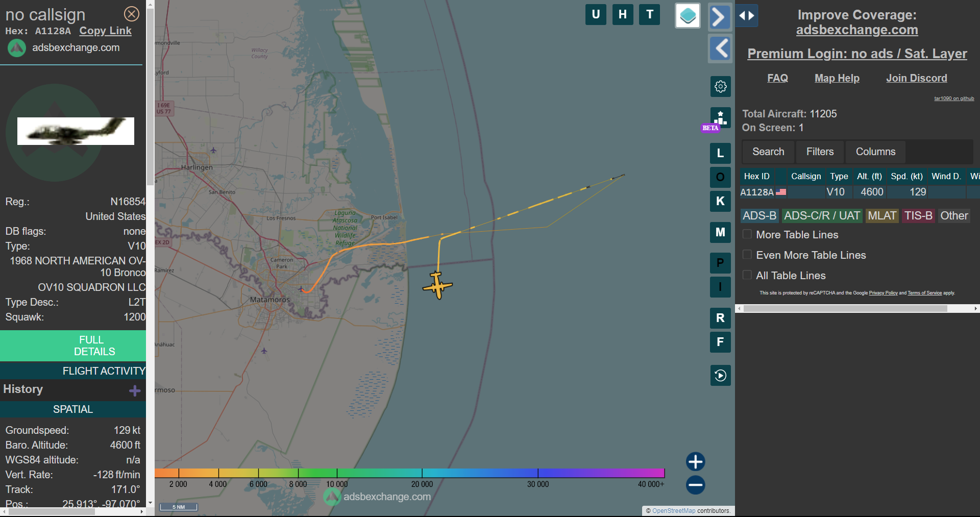This screenshot has height=517, width=980.
Task: Select aircraft row A1128A in table
Action: click(x=860, y=192)
